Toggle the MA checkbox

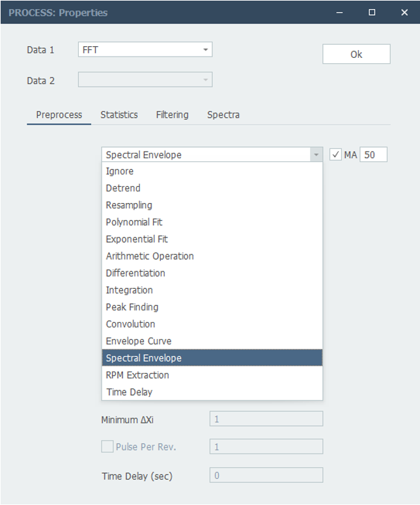coord(335,155)
